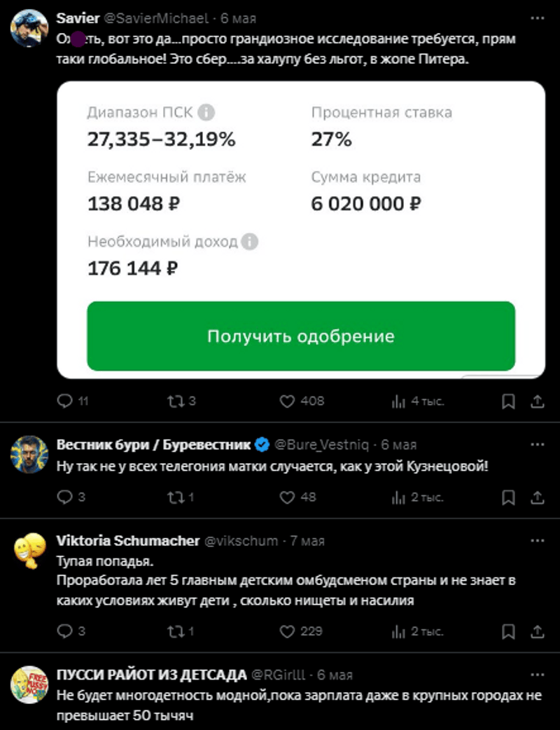
Task: Retweet Viktoria Schumacher's reply
Action: pos(176,631)
